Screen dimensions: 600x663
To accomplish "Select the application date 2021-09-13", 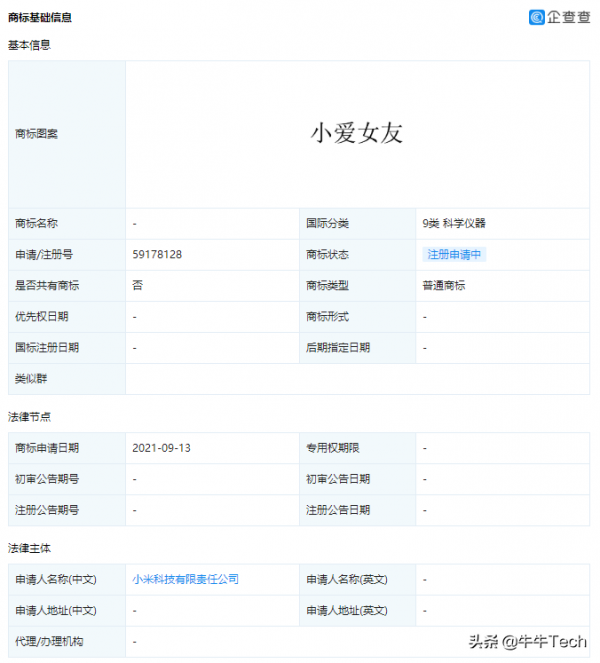I will click(x=162, y=448).
